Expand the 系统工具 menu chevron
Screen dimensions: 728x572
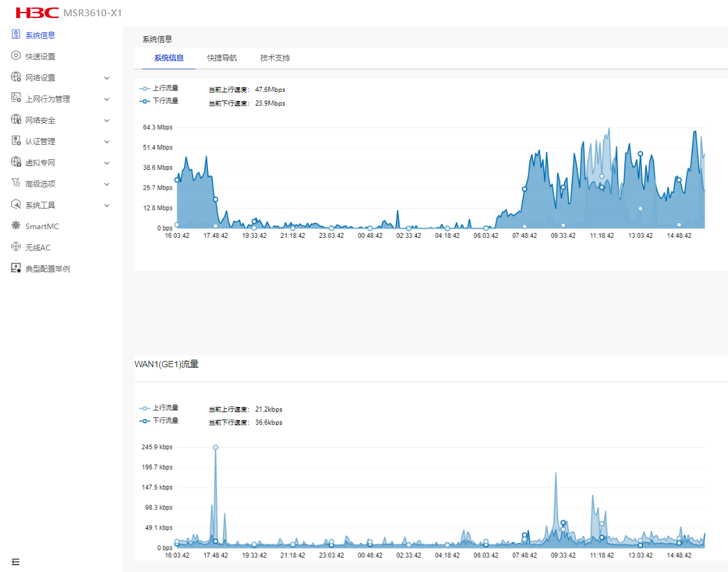(107, 205)
